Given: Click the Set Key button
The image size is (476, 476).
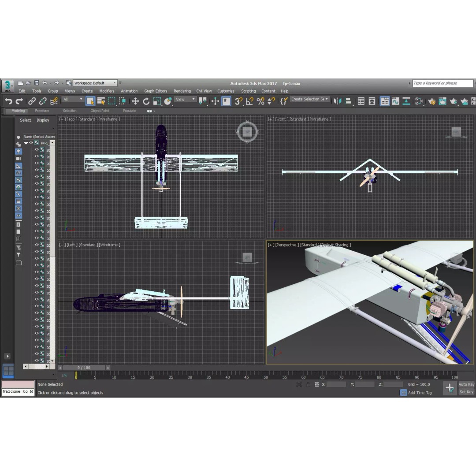Looking at the screenshot, I should click(x=466, y=392).
